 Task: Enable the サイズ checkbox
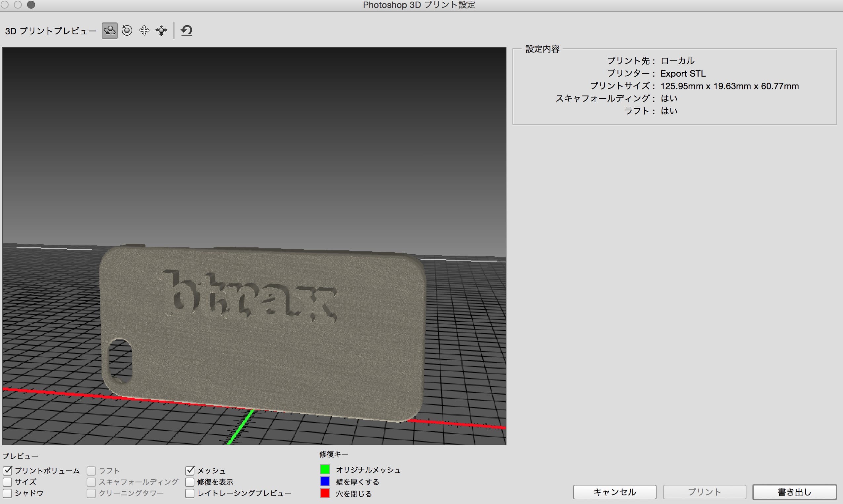8,482
